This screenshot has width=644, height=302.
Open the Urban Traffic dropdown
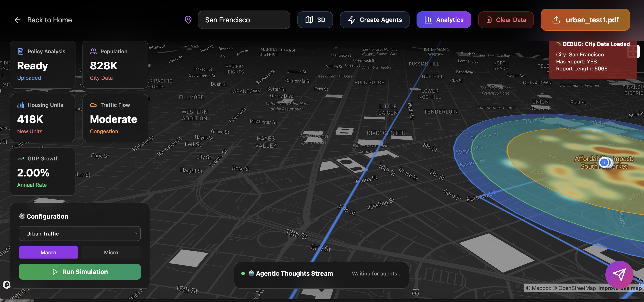click(80, 234)
